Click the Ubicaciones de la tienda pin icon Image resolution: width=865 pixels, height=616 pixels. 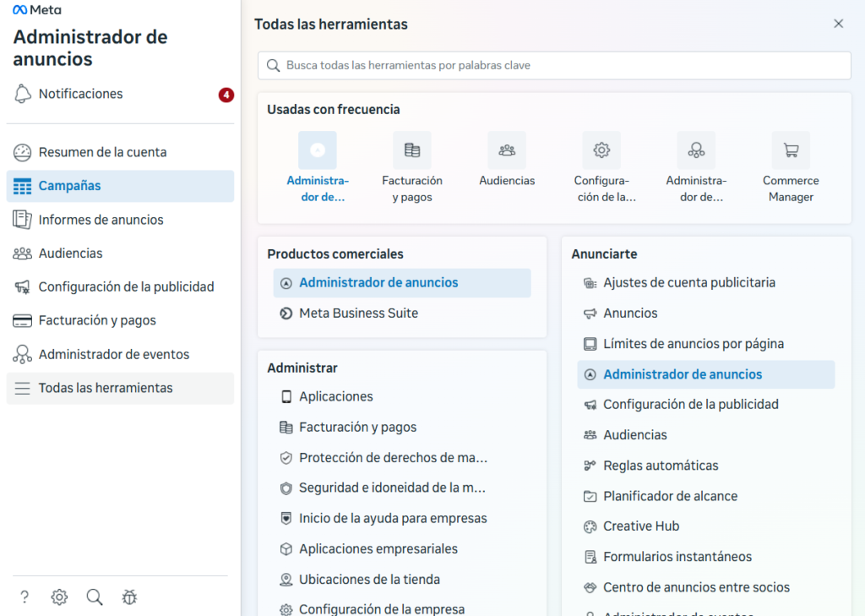(x=286, y=580)
